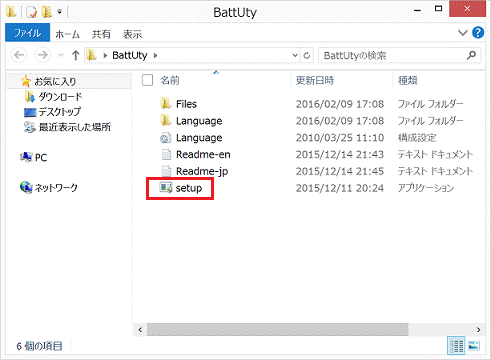Viewport: 491px width, 360px height.
Task: Select the Readme-en file name
Action: tap(203, 154)
